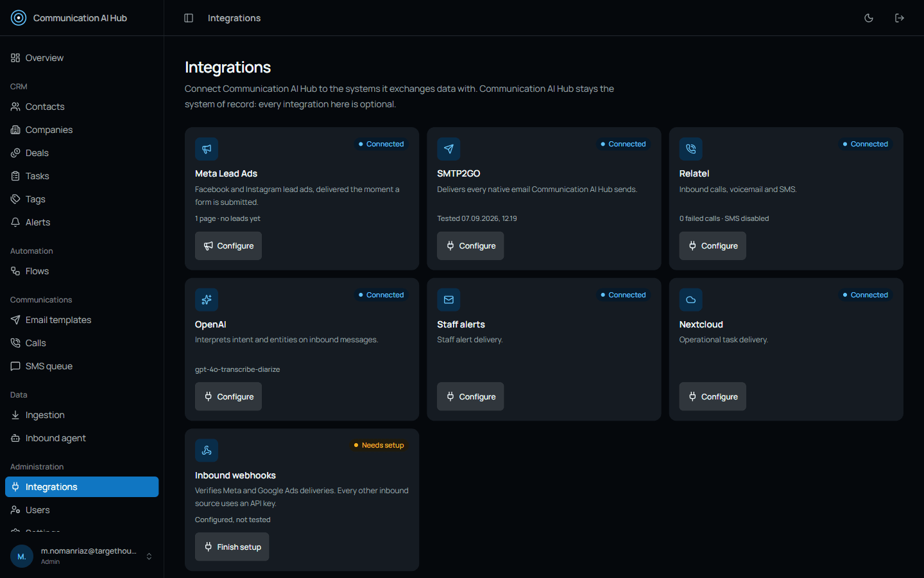The image size is (924, 578).
Task: Navigate to Deals
Action: point(82,153)
